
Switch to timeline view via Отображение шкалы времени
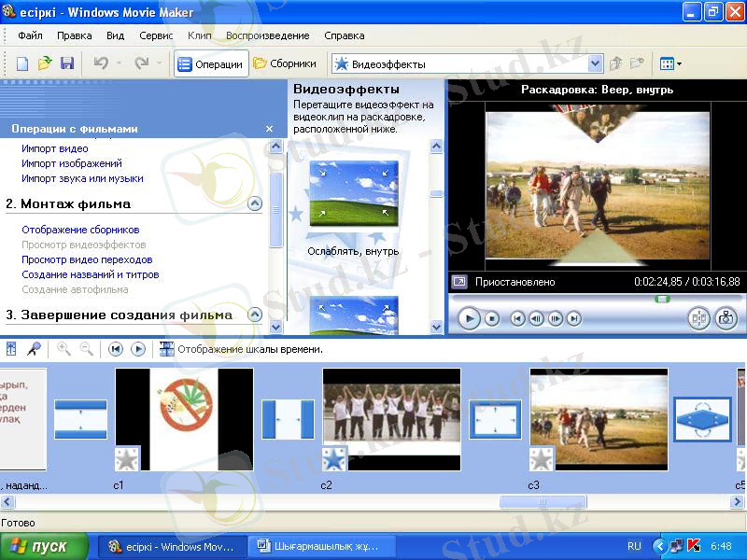(242, 349)
